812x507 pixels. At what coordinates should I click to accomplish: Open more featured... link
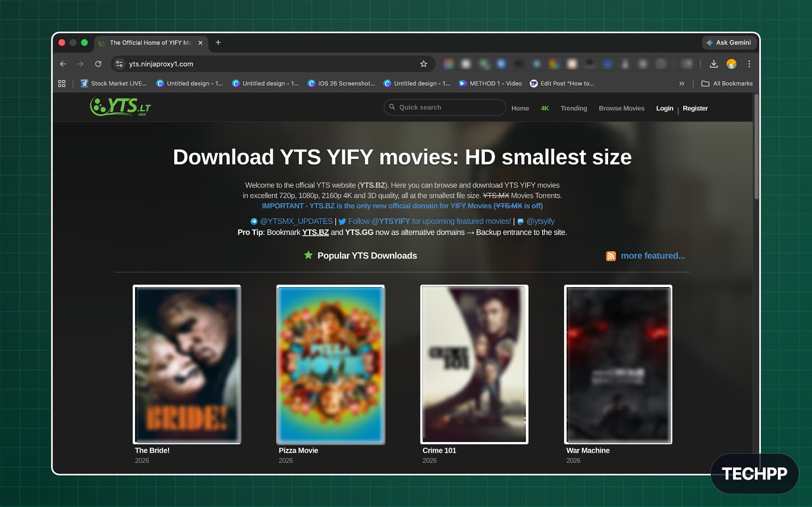(x=653, y=256)
